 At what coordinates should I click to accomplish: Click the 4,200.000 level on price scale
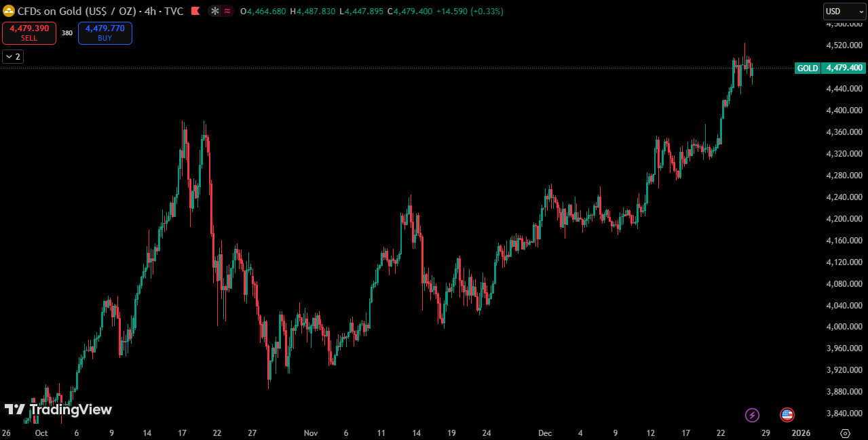point(844,219)
